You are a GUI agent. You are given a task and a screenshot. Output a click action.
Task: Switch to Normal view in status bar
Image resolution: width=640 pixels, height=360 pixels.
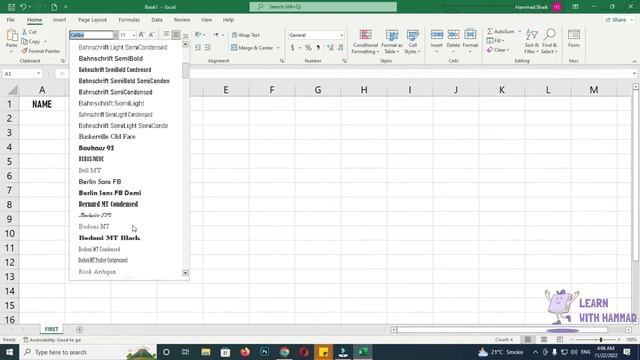click(x=528, y=340)
